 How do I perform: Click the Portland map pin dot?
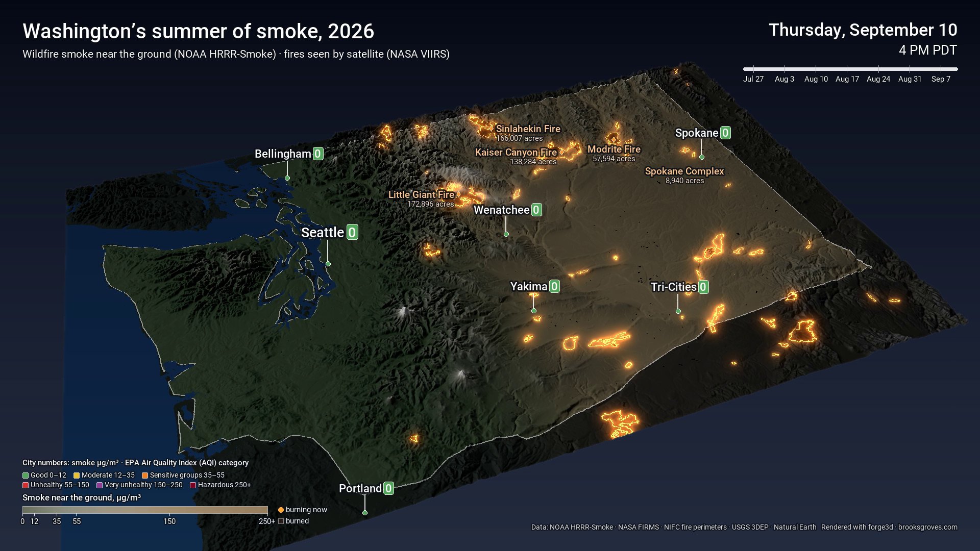click(365, 513)
